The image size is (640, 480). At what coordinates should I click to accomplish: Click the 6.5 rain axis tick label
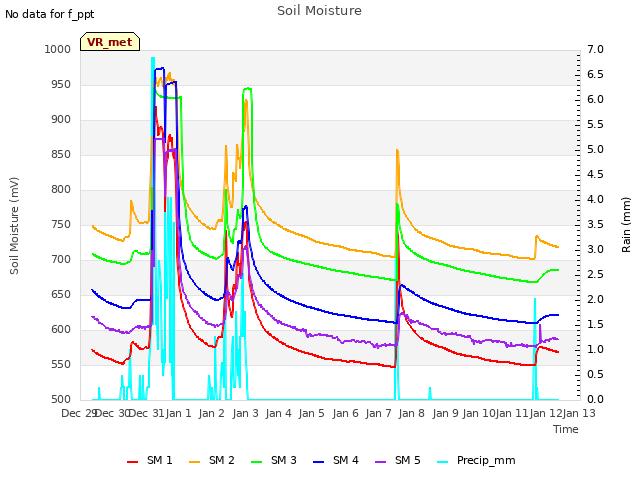coord(595,74)
